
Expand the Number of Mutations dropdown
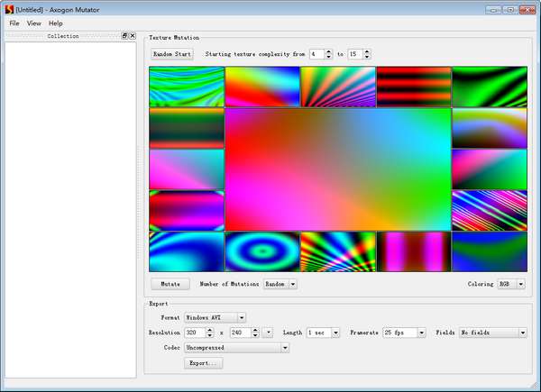(x=280, y=284)
